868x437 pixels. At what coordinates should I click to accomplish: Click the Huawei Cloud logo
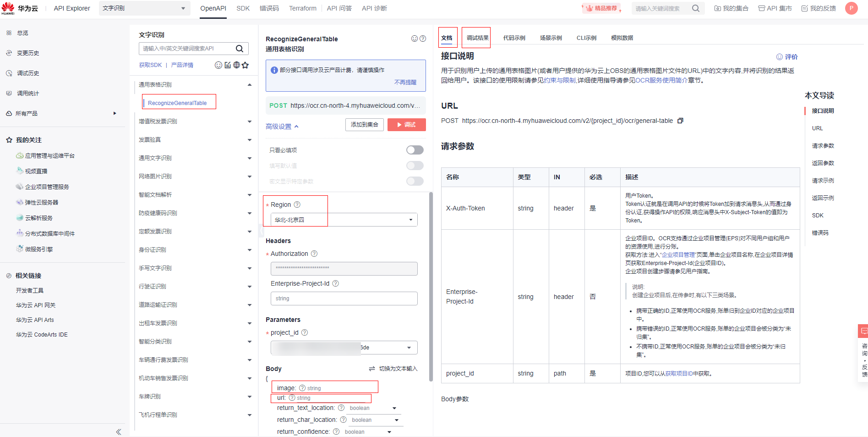pos(20,8)
